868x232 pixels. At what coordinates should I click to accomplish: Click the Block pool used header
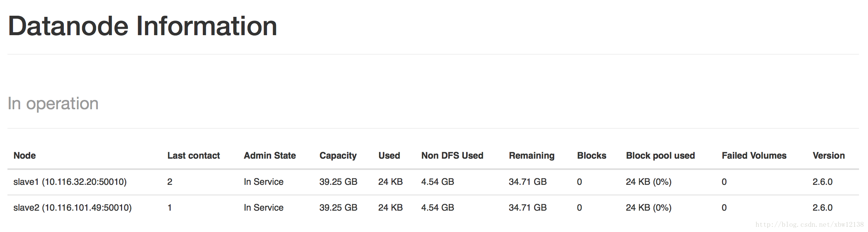660,156
